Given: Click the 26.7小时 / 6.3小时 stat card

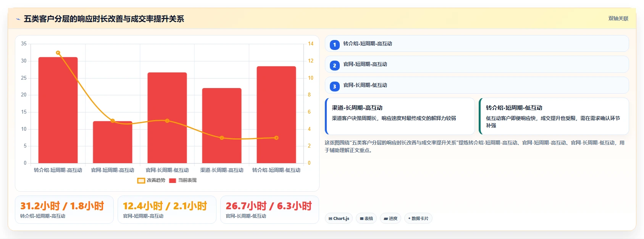Looking at the screenshot, I should [x=270, y=210].
